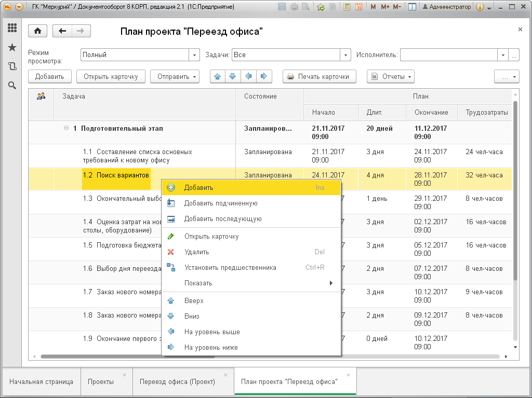532x398 pixels.
Task: Select Установить предшественника in context menu
Action: click(251, 268)
